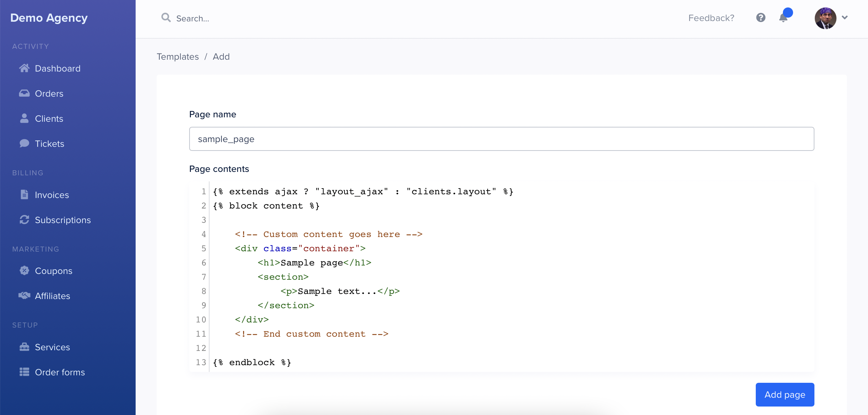Viewport: 868px width, 415px height.
Task: Click line 4 in page contents editor
Action: 327,234
